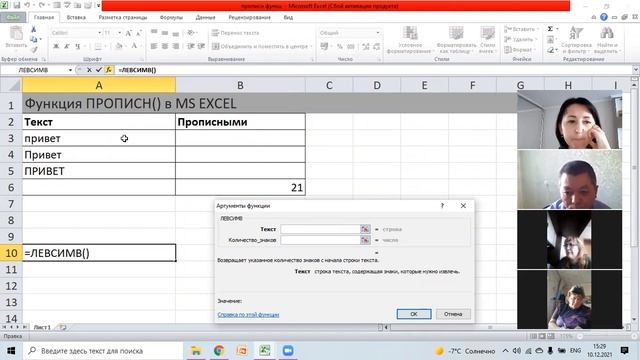Increase indent icon in alignment group
Screen dimensions: 640x360
(201, 46)
